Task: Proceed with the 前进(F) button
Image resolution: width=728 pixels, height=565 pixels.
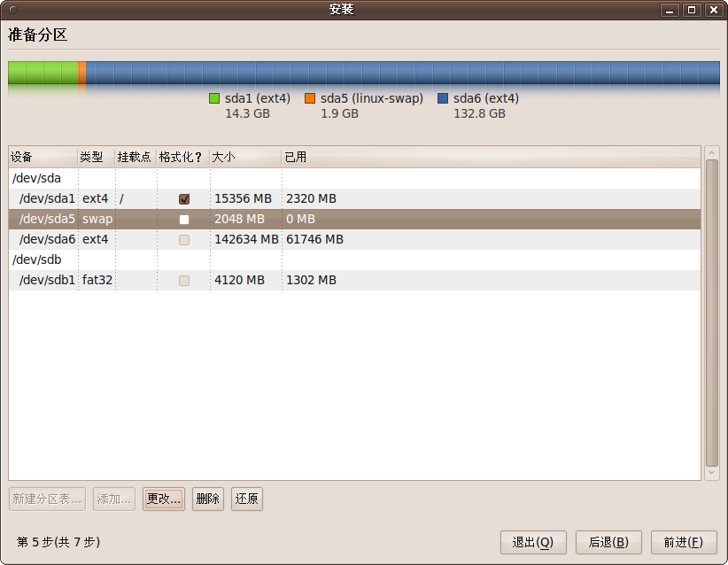Action: pyautogui.click(x=684, y=542)
